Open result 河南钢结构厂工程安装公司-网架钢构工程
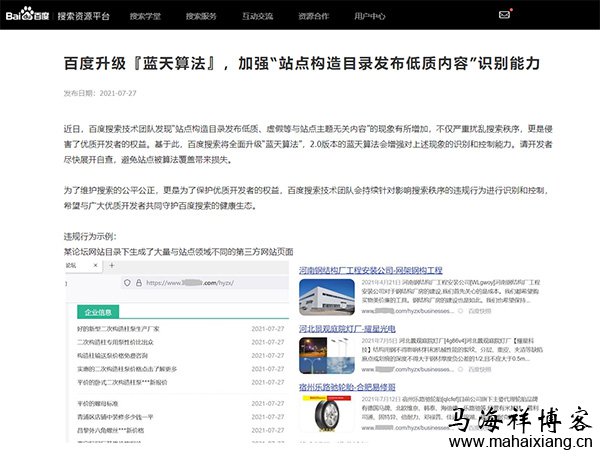 (x=371, y=270)
